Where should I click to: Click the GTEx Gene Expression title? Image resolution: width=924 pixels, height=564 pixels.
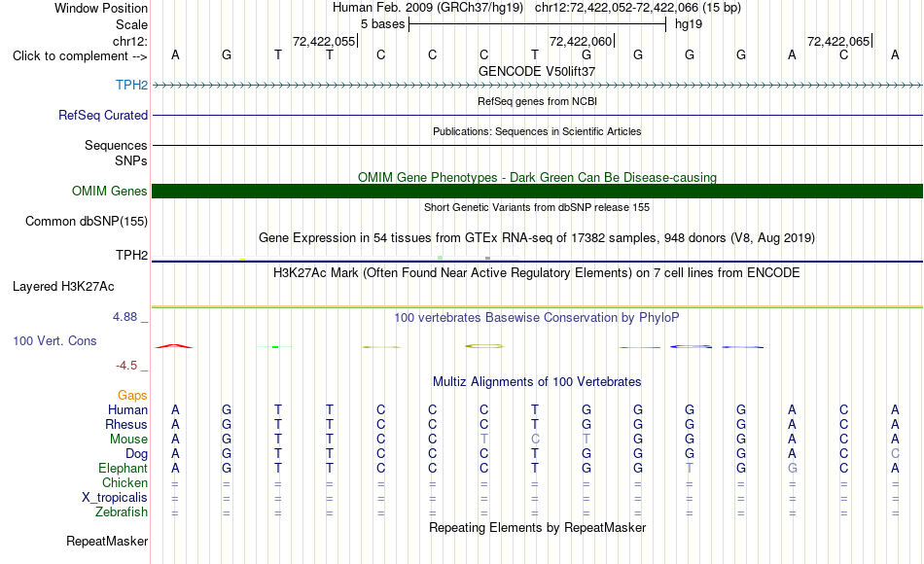coord(537,238)
